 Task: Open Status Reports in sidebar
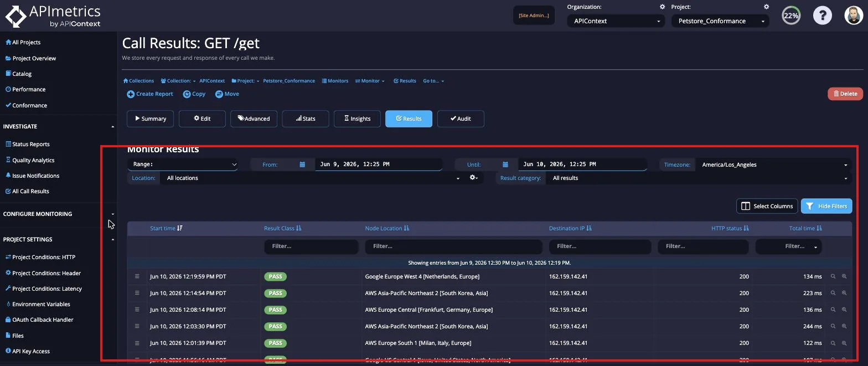(27, 144)
